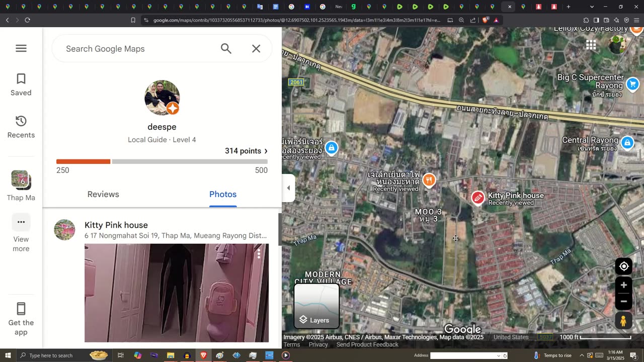Click the Local Guide points progress bar
644x362 pixels.
click(x=162, y=161)
